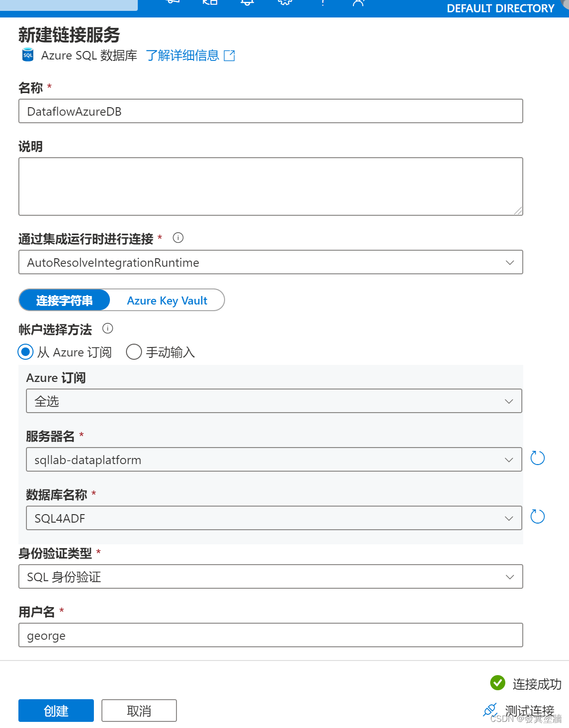Click the 创建 button

coord(56,711)
